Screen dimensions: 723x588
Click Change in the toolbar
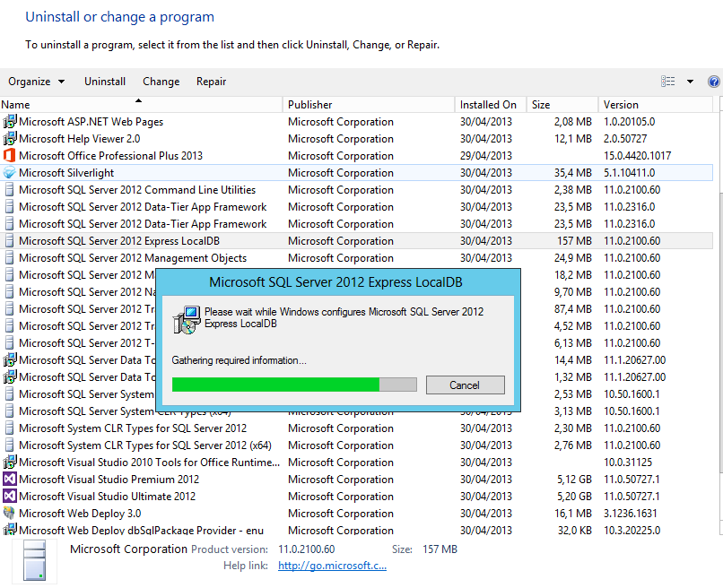click(161, 82)
